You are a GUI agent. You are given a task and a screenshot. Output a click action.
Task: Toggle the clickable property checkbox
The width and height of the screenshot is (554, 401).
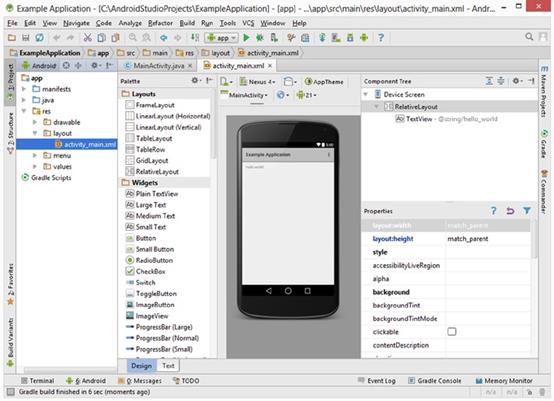click(x=452, y=331)
